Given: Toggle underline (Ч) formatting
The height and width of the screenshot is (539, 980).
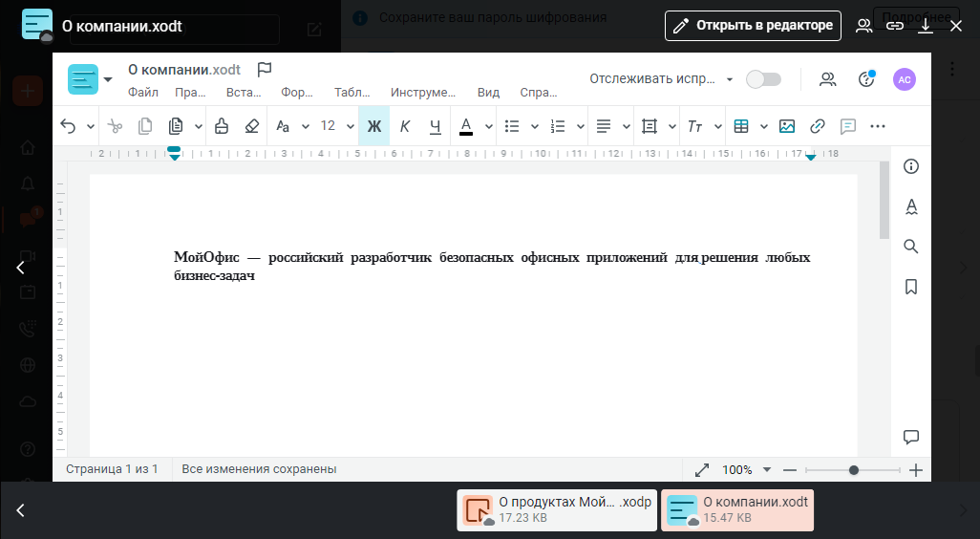Looking at the screenshot, I should (435, 126).
